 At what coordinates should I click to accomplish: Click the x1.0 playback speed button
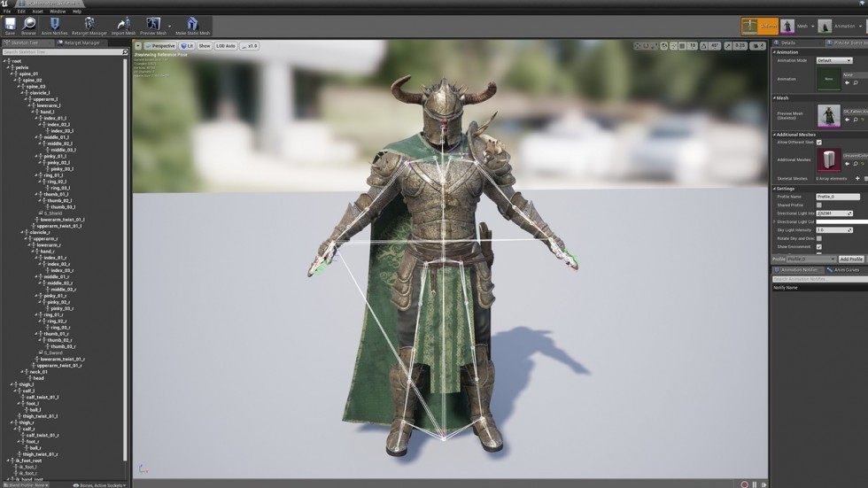pyautogui.click(x=250, y=46)
